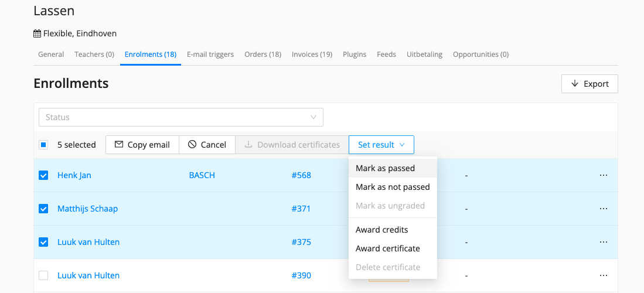Open the E-mail triggers tab
This screenshot has height=293, width=644.
point(210,54)
